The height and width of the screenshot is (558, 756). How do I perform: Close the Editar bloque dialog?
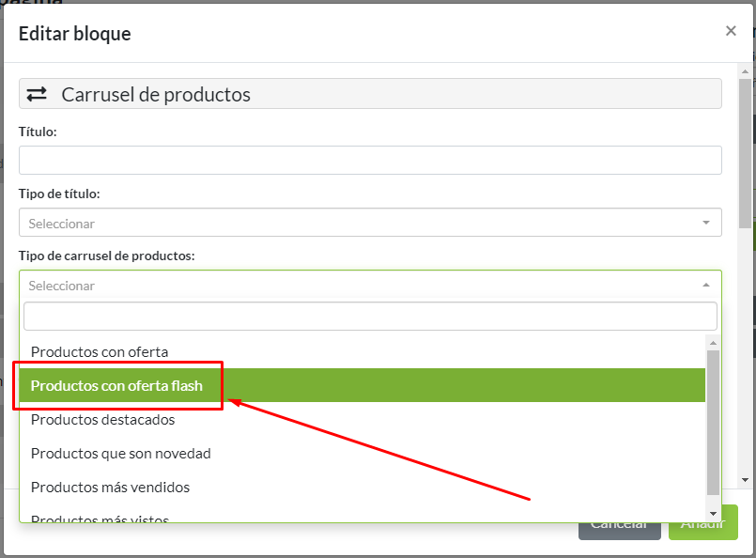[x=731, y=30]
